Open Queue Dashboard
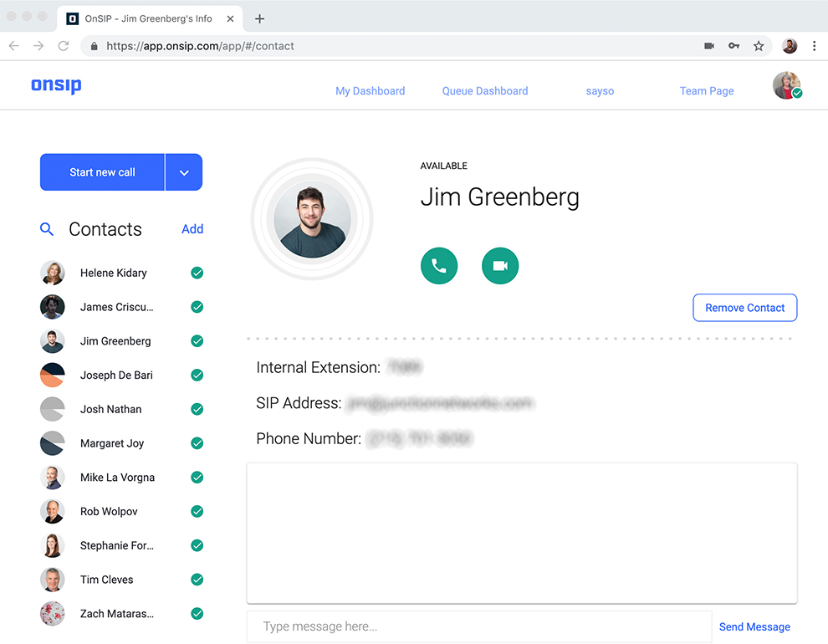This screenshot has width=828, height=644. pos(485,91)
